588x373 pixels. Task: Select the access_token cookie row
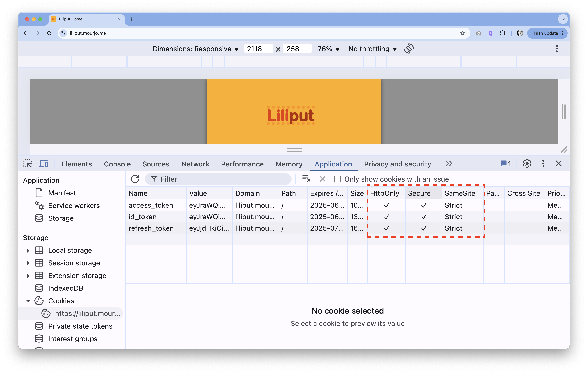pos(151,205)
